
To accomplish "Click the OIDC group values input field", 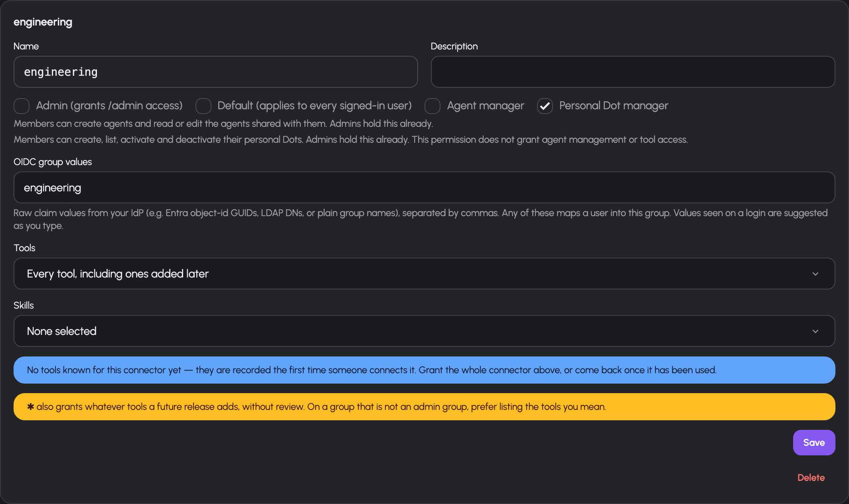I will click(424, 187).
